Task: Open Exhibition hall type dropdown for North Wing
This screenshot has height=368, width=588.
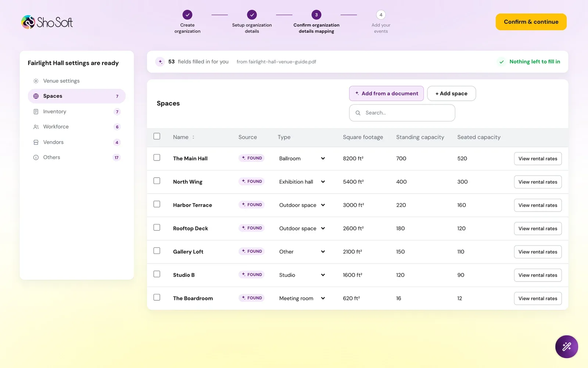Action: pyautogui.click(x=302, y=182)
